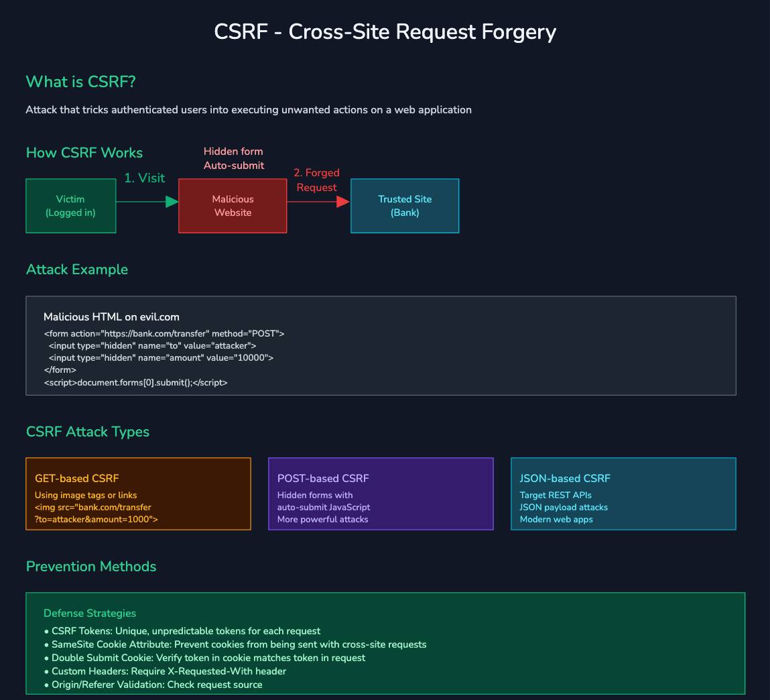The height and width of the screenshot is (700, 770).
Task: Click the Victim (Logged in) diagram box
Action: click(x=70, y=205)
